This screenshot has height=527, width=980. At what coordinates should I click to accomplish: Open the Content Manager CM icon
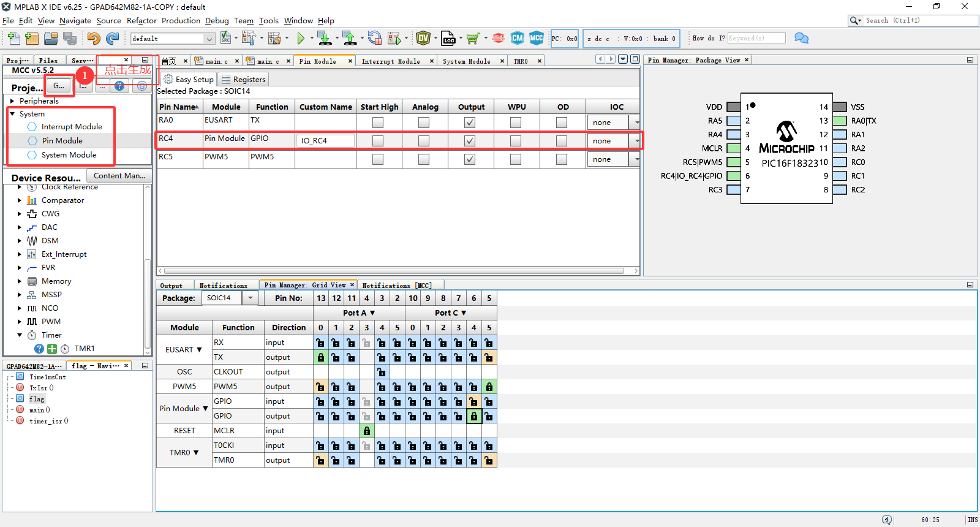click(518, 38)
